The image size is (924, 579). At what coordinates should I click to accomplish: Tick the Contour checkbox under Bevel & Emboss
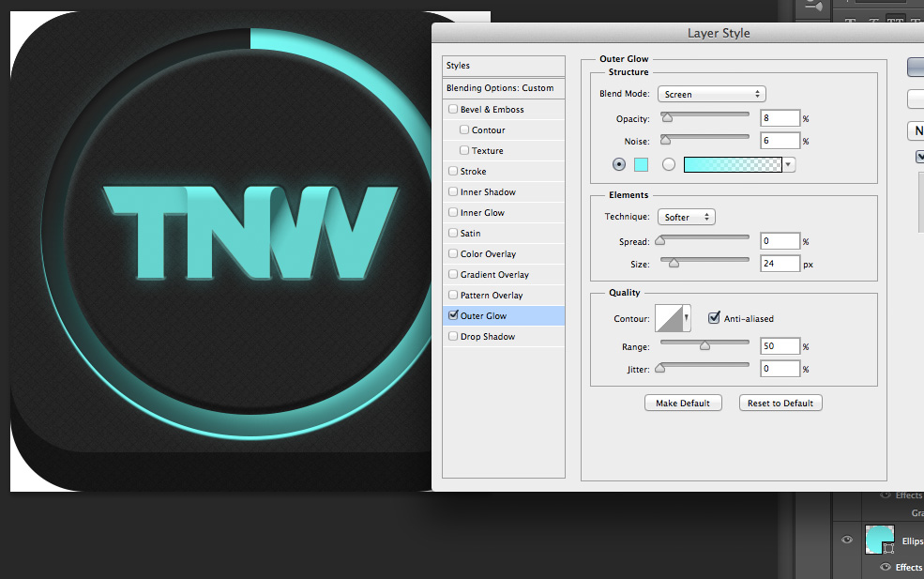tap(464, 130)
